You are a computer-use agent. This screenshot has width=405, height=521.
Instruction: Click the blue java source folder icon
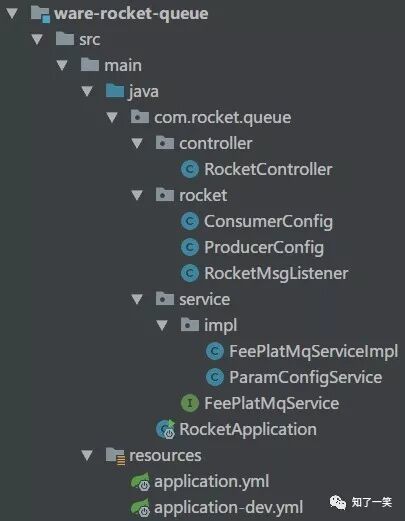pos(115,91)
